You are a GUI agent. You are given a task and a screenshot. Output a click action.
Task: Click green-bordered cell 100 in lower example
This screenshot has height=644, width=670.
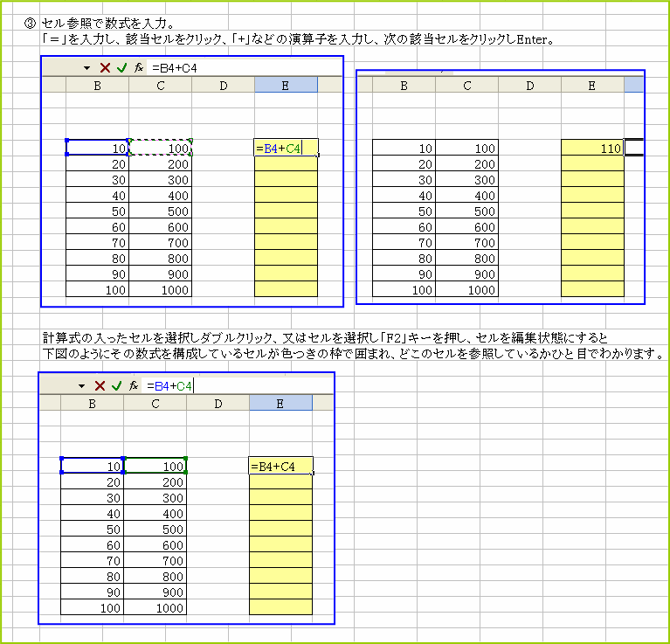(x=155, y=466)
